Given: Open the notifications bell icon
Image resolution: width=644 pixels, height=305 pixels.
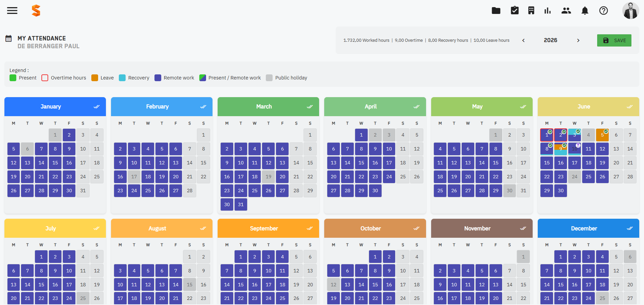Looking at the screenshot, I should click(585, 11).
